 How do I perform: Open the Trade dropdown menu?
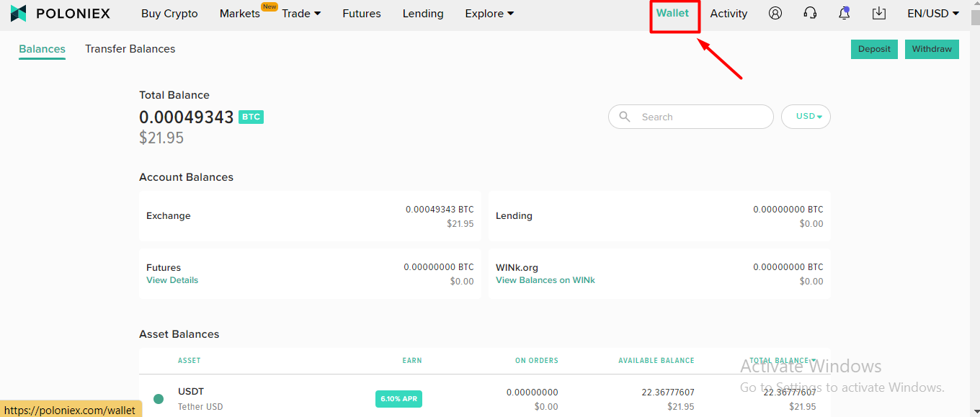(x=301, y=13)
